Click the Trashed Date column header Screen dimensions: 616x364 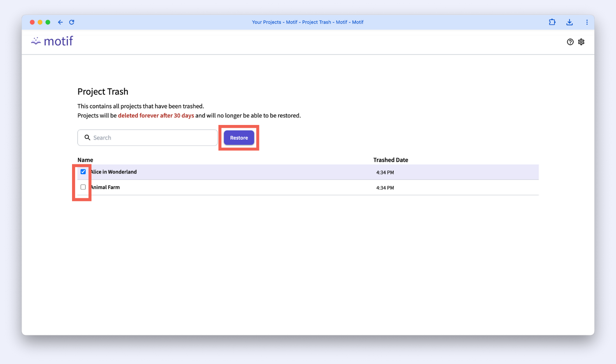pos(391,160)
